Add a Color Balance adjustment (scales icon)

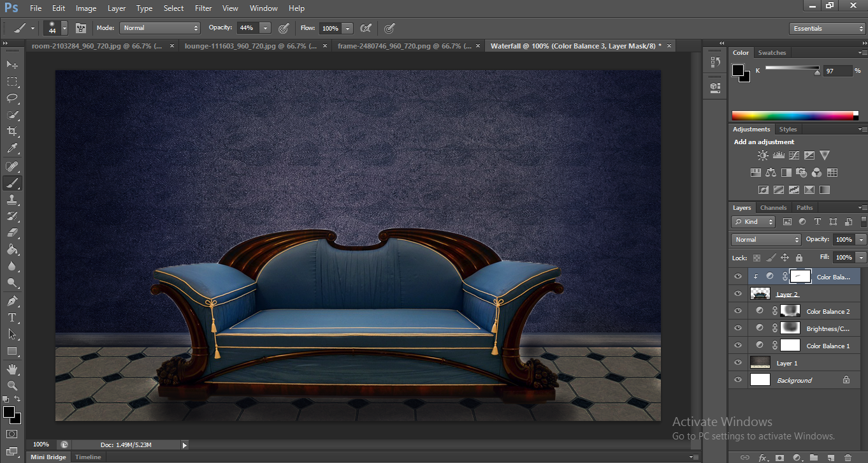tap(771, 172)
